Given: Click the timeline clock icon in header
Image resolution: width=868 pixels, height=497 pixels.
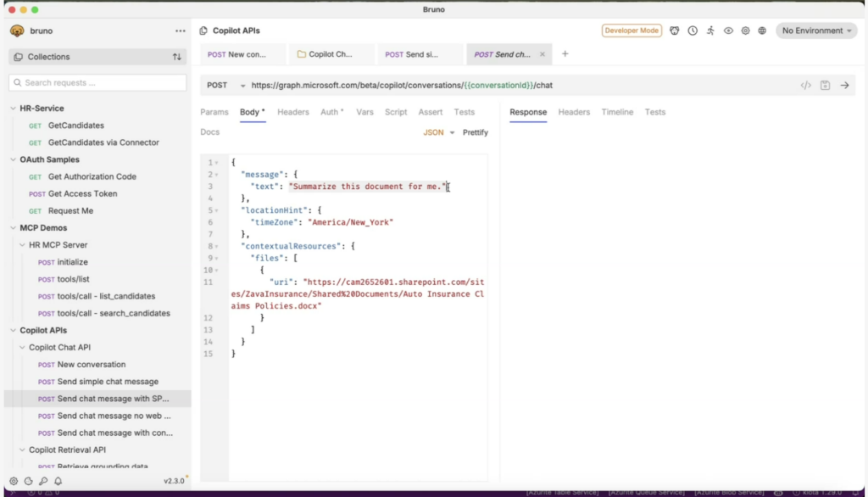Looking at the screenshot, I should point(693,31).
